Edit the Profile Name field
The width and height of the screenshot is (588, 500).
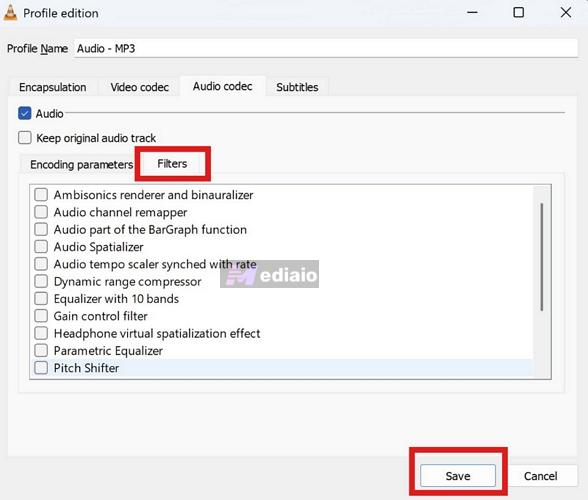[326, 48]
